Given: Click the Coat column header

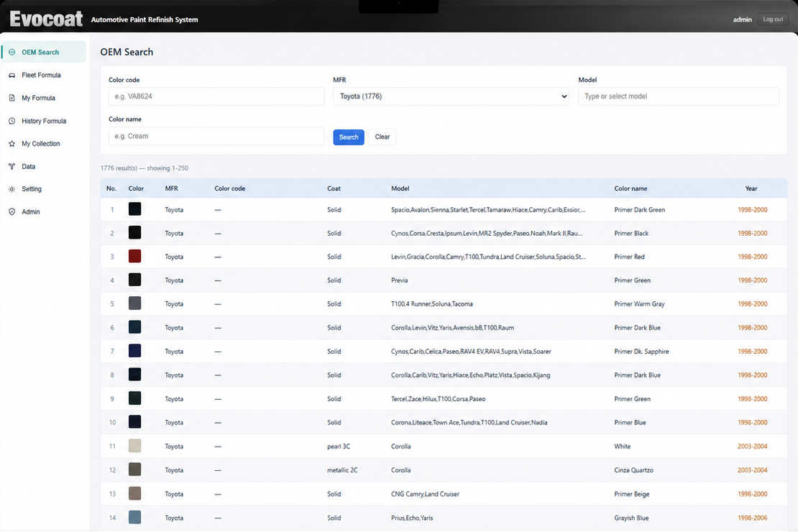Looking at the screenshot, I should 334,188.
